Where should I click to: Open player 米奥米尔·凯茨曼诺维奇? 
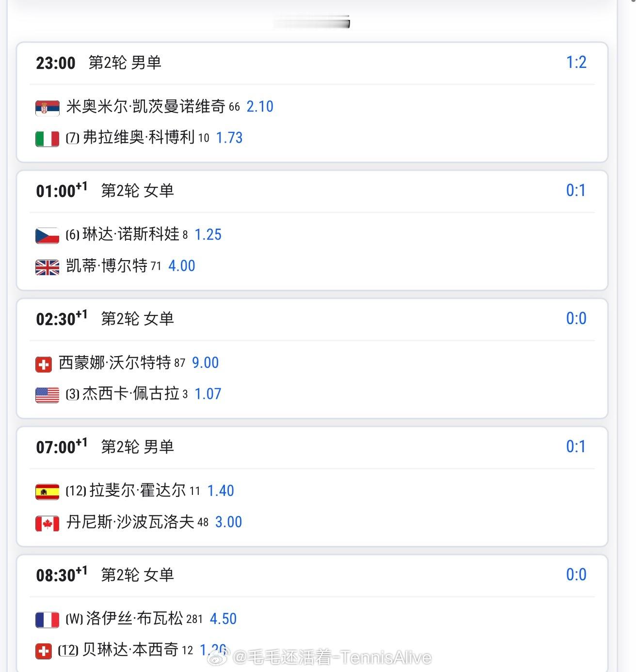click(145, 106)
